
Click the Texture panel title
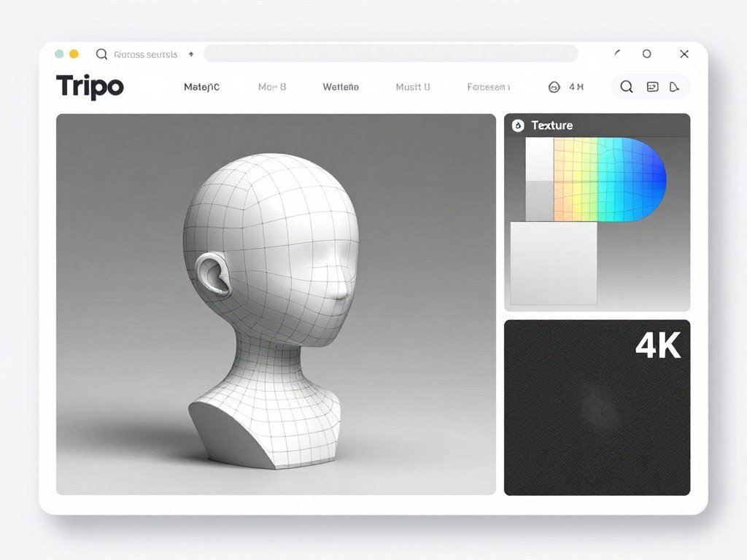(x=552, y=125)
